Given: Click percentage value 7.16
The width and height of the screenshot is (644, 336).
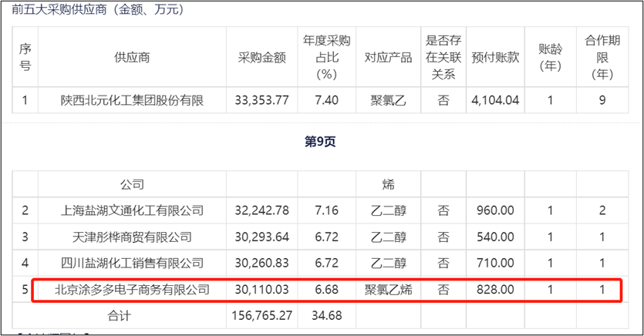Looking at the screenshot, I should tap(326, 210).
